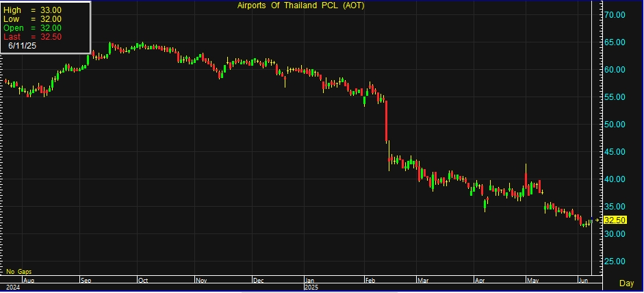This screenshot has width=644, height=293.
Task: Click the Oct label on the time axis
Action: click(x=143, y=281)
